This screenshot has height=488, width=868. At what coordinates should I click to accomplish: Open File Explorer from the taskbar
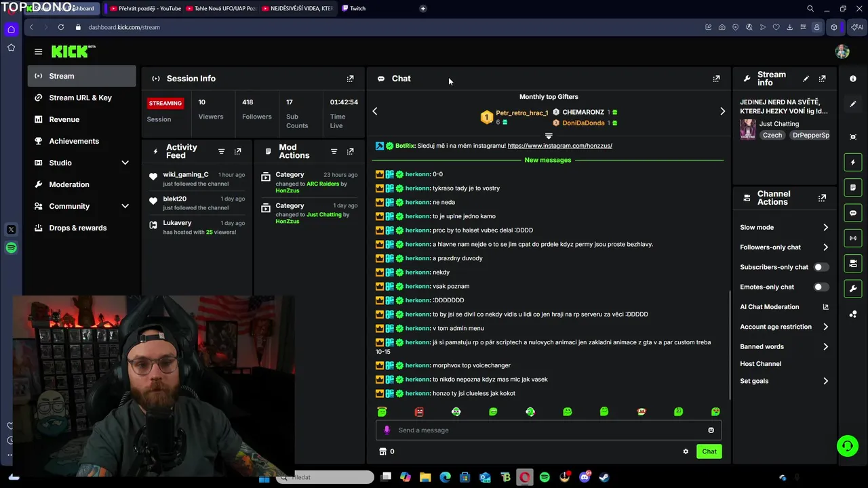click(x=425, y=477)
